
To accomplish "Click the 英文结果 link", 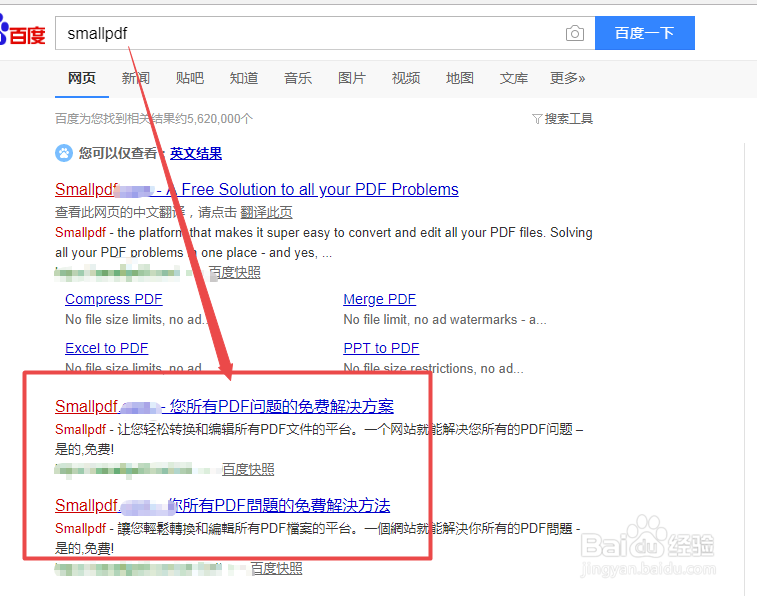I will 196,153.
